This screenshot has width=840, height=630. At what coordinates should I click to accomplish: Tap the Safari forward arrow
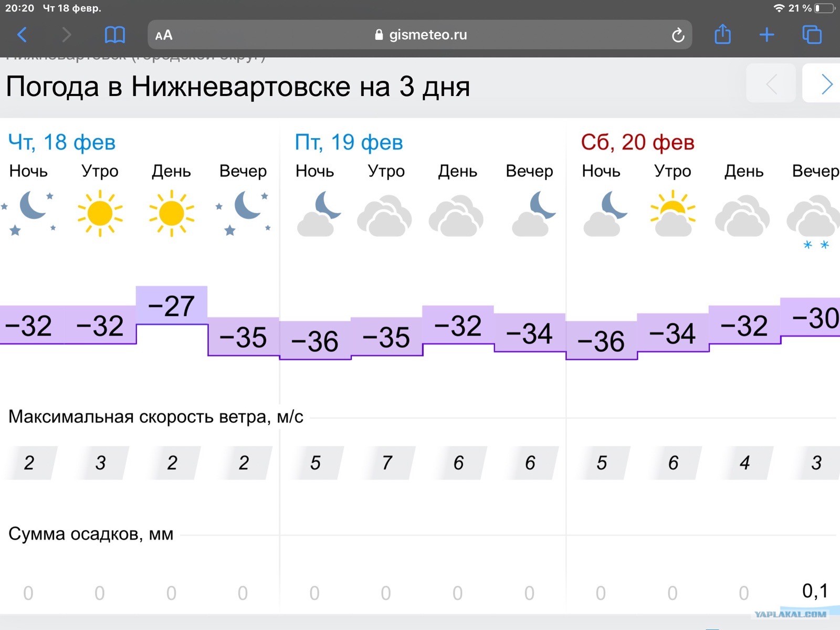point(66,35)
